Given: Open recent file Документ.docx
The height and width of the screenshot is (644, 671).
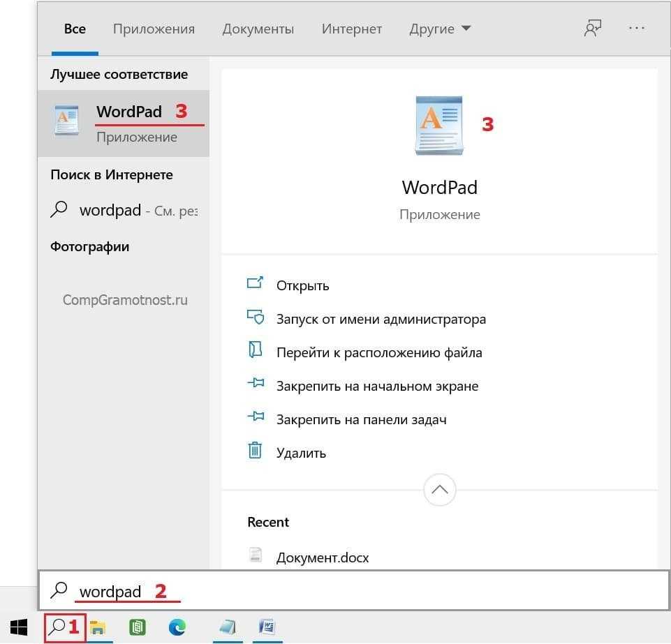Looking at the screenshot, I should pyautogui.click(x=322, y=557).
